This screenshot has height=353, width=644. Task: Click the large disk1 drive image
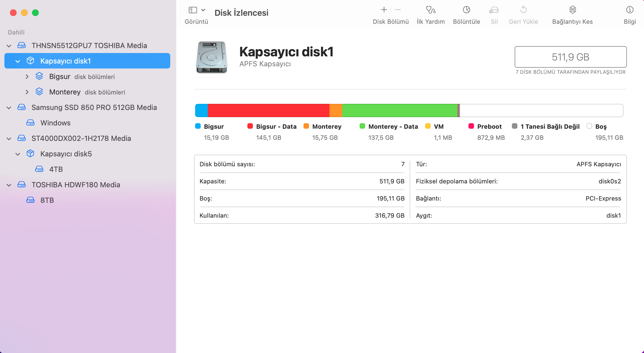212,57
